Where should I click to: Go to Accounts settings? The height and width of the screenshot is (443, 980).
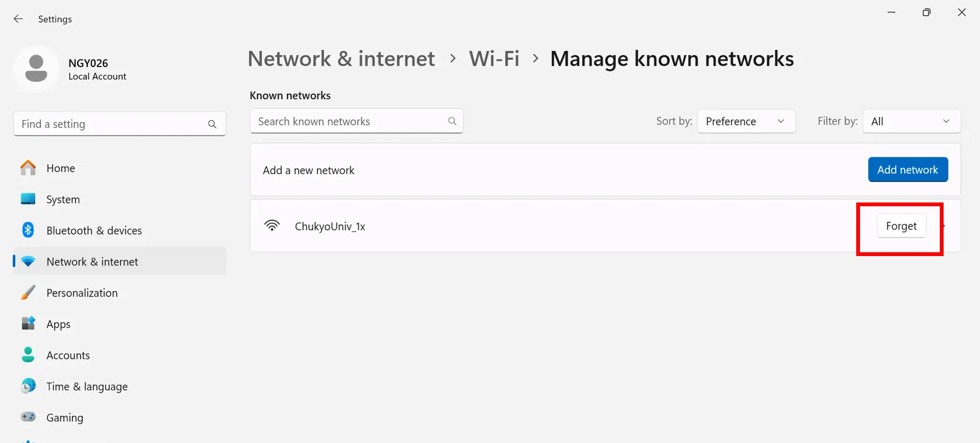[x=68, y=355]
